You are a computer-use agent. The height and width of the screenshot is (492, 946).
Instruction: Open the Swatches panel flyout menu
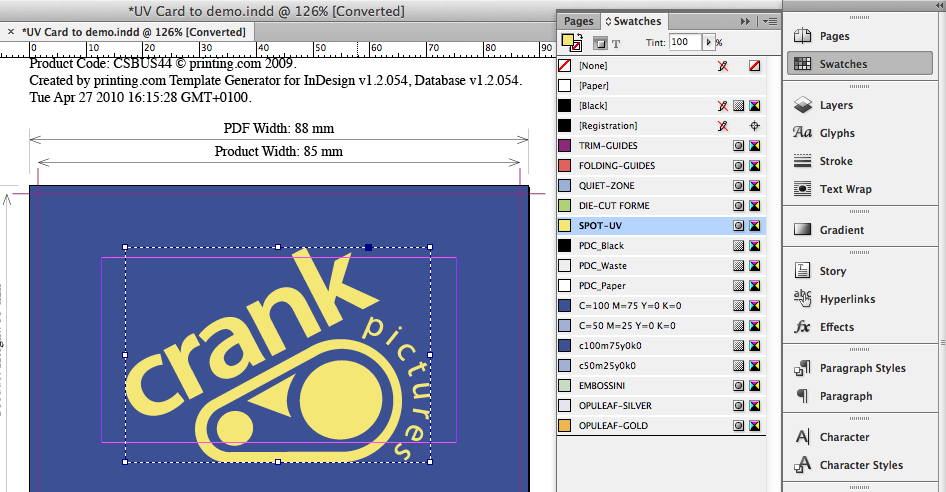(770, 21)
